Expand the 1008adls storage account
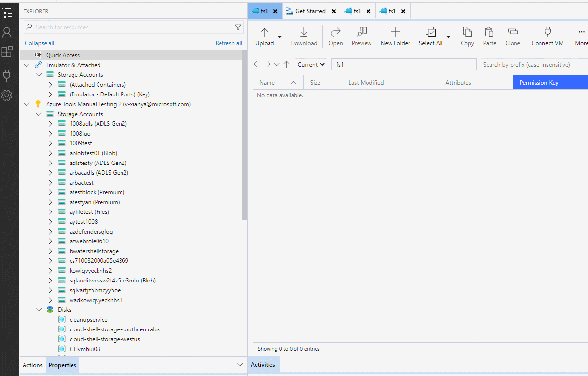This screenshot has height=376, width=588. (x=50, y=124)
